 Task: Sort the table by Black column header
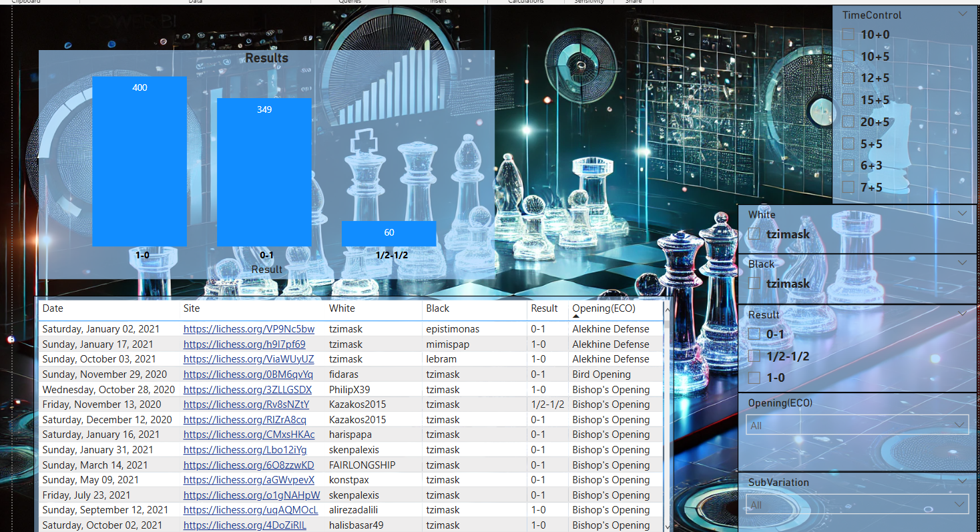[x=438, y=308]
